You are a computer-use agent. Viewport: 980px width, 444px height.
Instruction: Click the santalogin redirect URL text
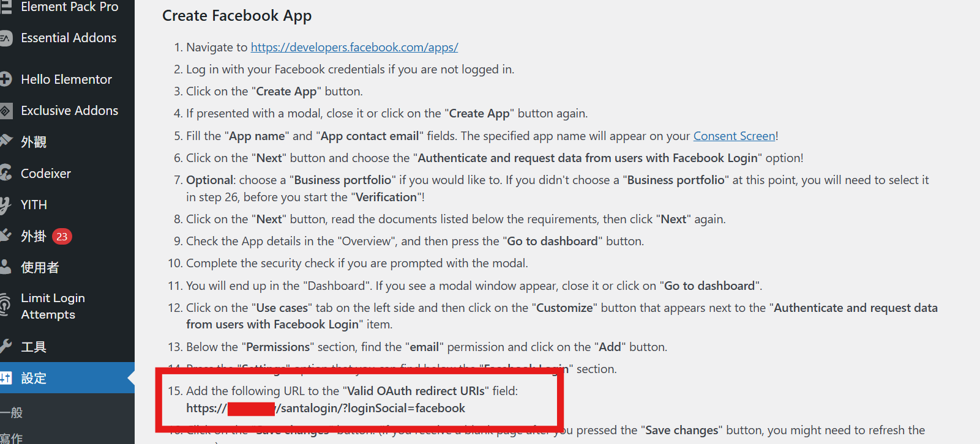[326, 408]
